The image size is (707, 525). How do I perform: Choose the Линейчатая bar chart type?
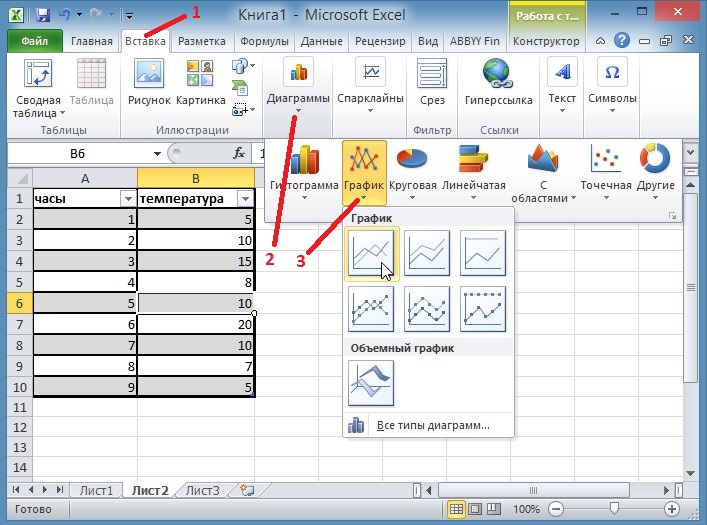473,172
